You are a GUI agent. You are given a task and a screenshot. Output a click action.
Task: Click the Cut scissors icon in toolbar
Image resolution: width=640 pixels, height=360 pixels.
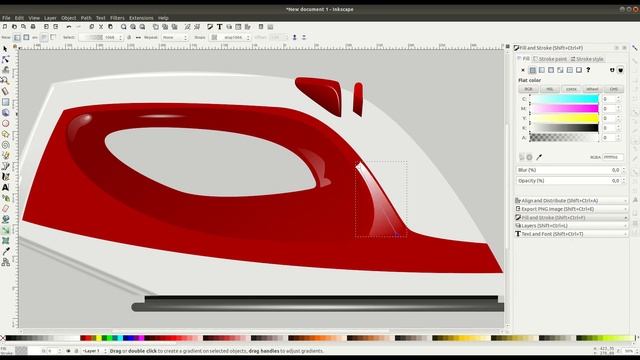(101, 27)
